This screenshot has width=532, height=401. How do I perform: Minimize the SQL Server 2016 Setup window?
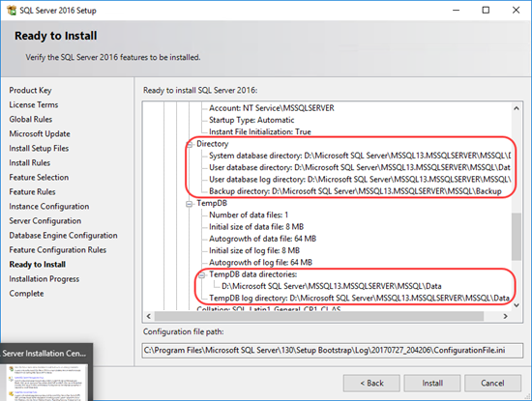[x=456, y=11]
